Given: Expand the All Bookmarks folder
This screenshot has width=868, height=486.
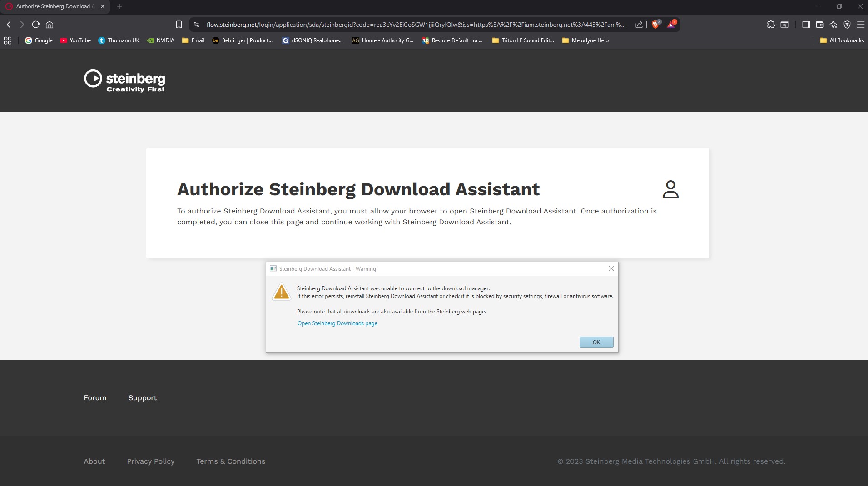Looking at the screenshot, I should point(842,40).
